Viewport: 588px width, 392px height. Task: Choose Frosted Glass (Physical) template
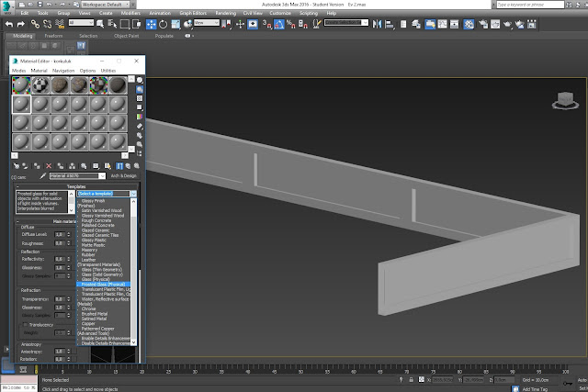pos(100,285)
